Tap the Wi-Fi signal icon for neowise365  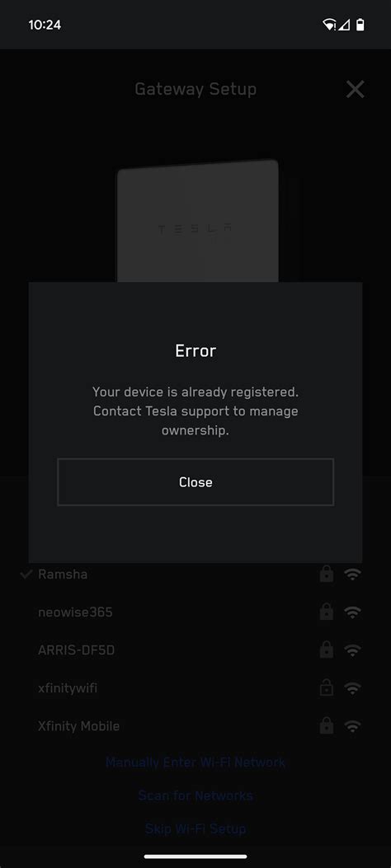(352, 612)
